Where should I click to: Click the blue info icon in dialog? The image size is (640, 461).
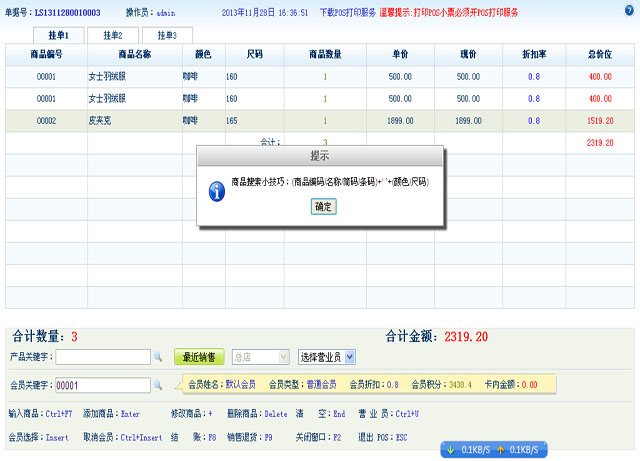(215, 191)
